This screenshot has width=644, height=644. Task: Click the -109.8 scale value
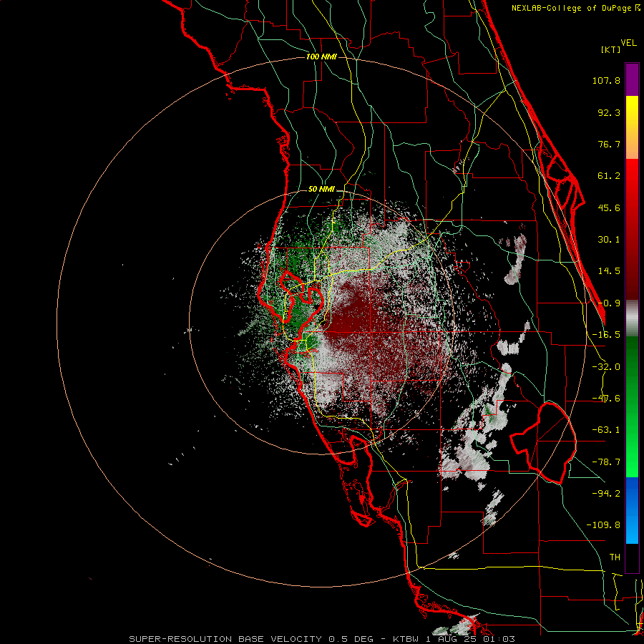pos(603,525)
